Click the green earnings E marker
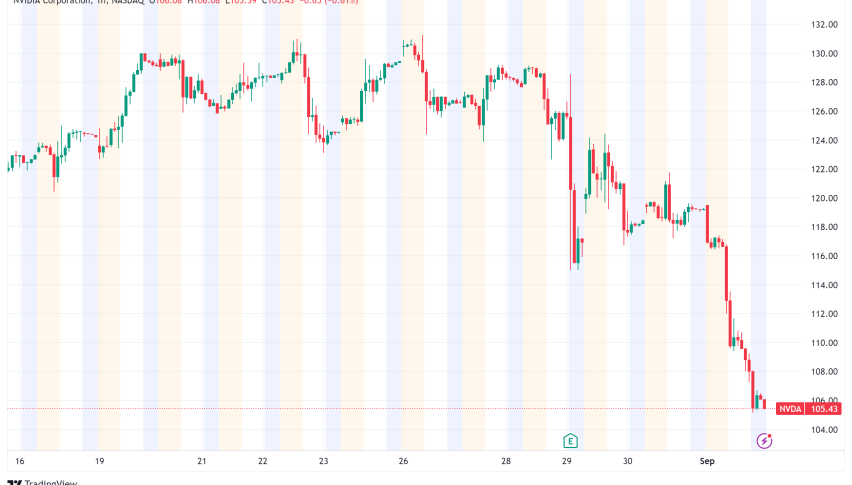The image size is (852, 485). tap(570, 440)
